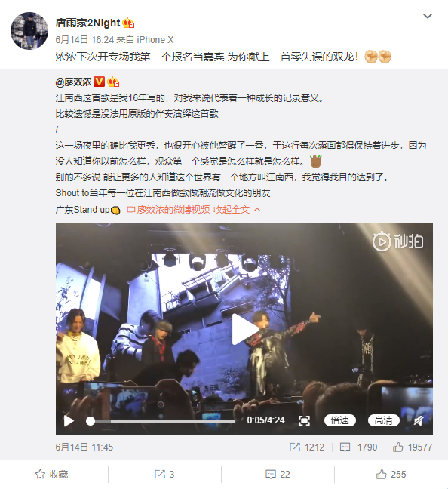Click the 唐雨家2Night username link
448x489 pixels.
(87, 23)
